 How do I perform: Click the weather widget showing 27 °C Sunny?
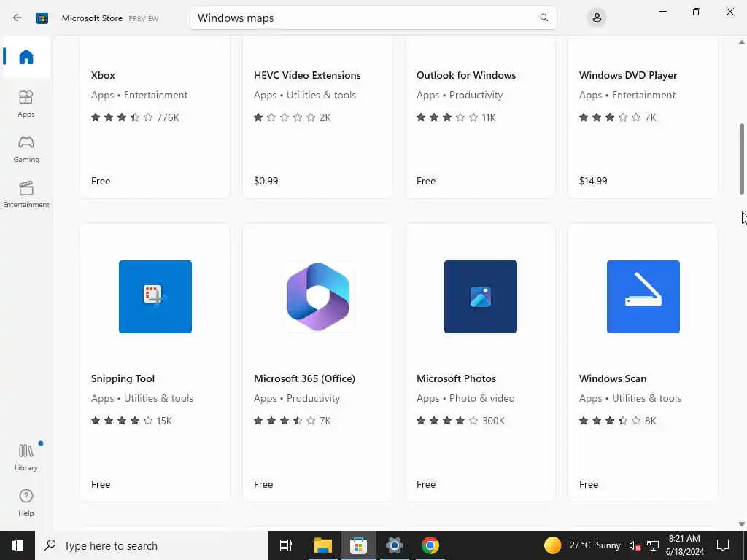point(581,545)
